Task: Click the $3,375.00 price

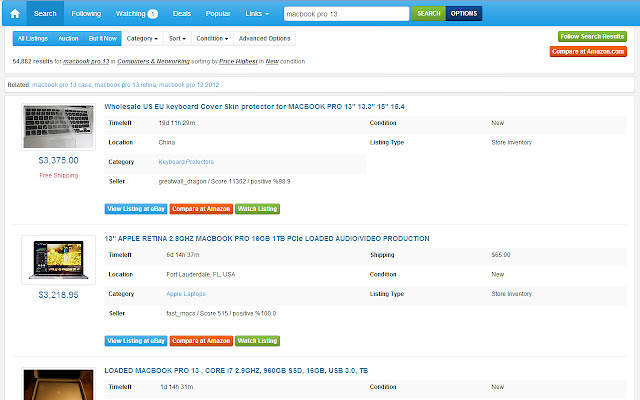Action: [x=58, y=160]
